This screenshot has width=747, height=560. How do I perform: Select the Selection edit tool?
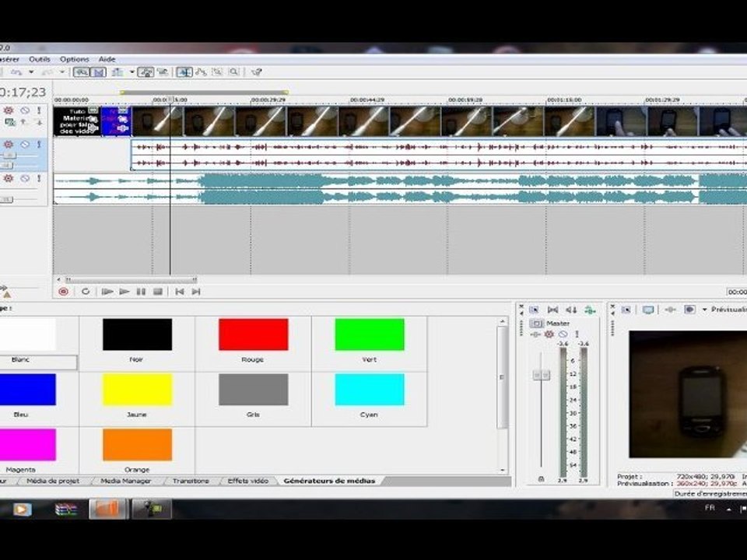(217, 72)
